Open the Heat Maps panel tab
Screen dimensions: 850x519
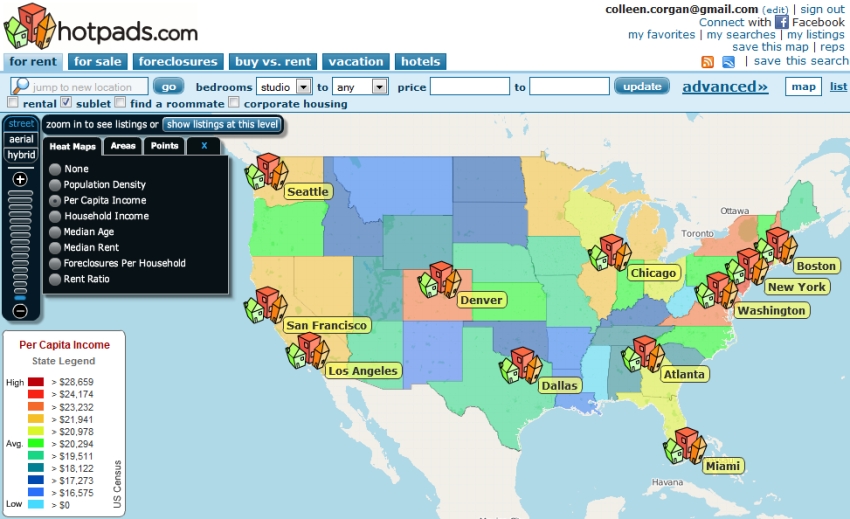72,146
